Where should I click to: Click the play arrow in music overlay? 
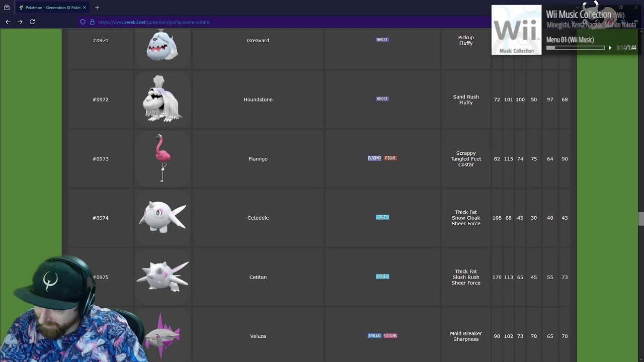click(x=610, y=48)
